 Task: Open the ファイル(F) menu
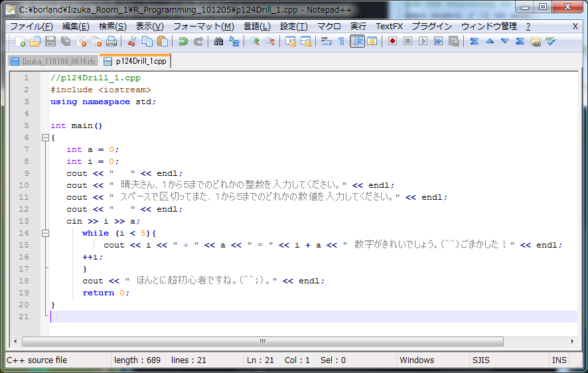pyautogui.click(x=31, y=27)
